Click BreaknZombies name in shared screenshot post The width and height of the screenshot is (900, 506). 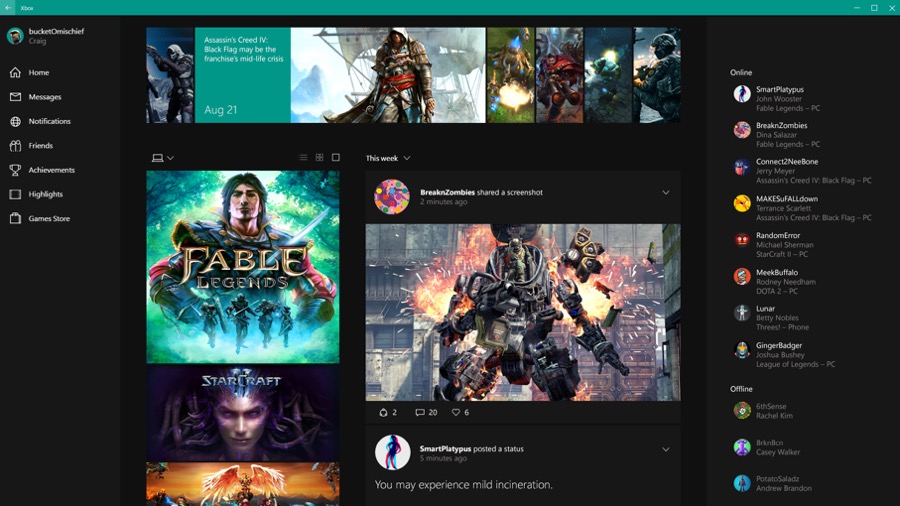(447, 192)
